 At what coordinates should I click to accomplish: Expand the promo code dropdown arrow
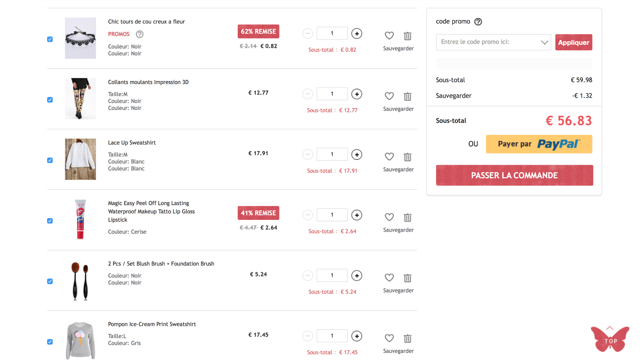544,42
